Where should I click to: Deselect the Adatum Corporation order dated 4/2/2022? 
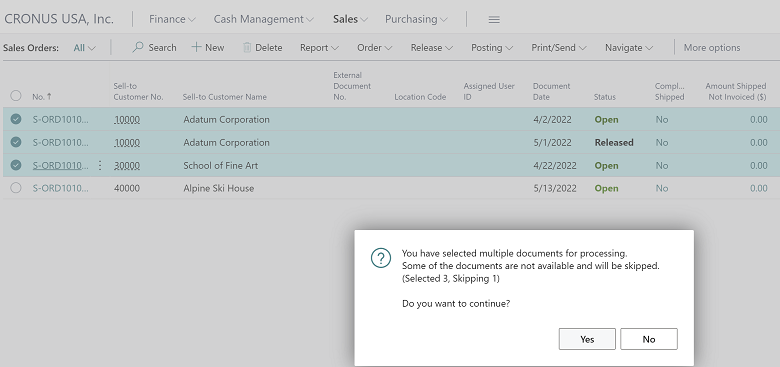point(16,119)
